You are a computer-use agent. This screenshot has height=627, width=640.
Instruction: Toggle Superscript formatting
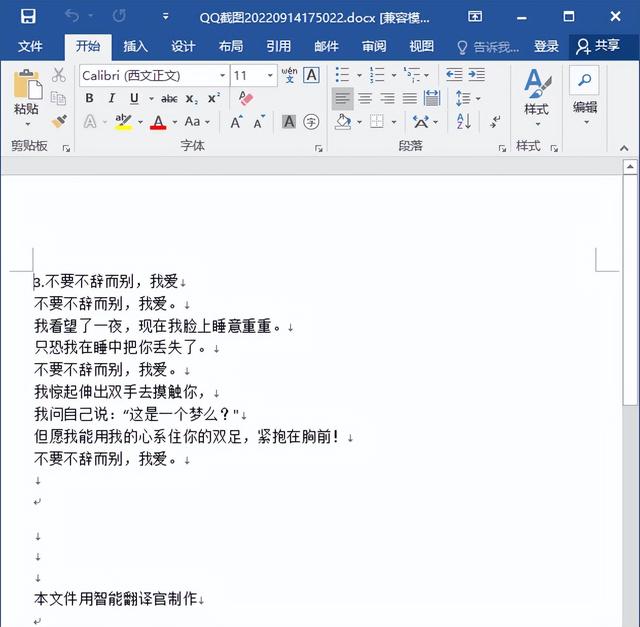pyautogui.click(x=213, y=98)
